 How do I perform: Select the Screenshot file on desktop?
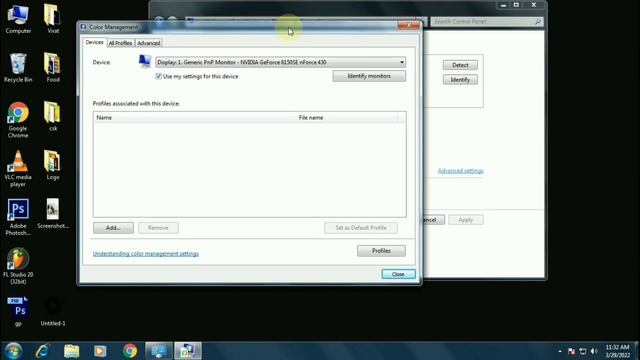coord(53,213)
